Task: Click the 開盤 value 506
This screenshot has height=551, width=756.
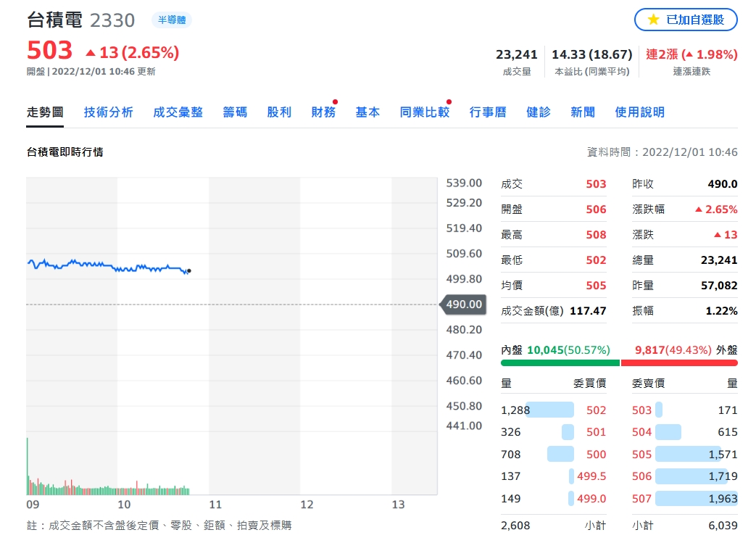Action: [x=596, y=210]
